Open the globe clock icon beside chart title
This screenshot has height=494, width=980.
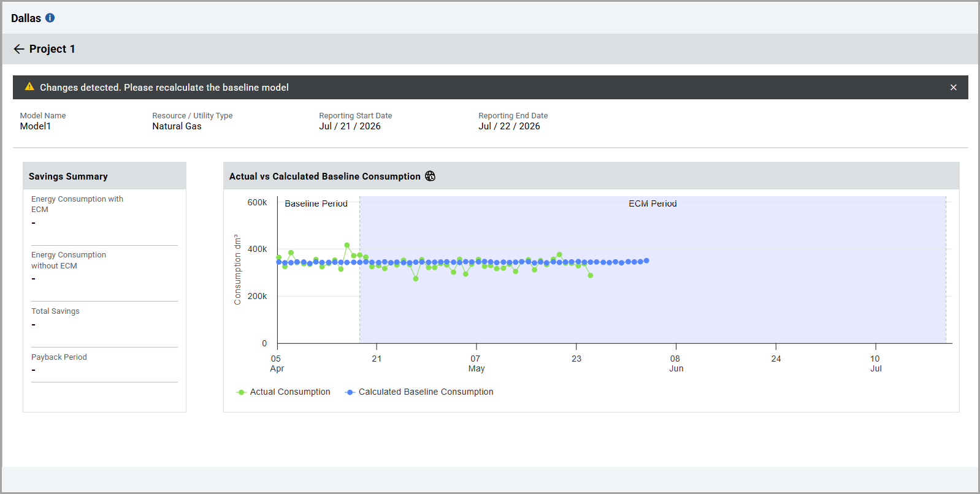click(x=430, y=177)
